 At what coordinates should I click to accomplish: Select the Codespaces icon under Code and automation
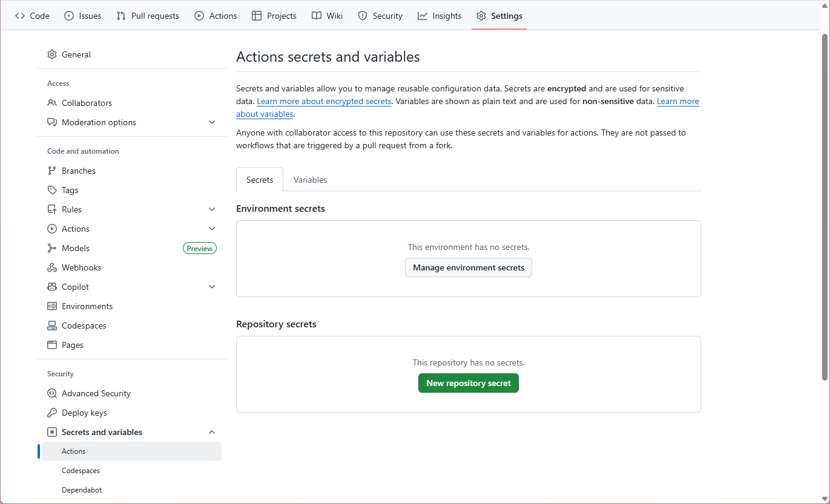(x=52, y=325)
